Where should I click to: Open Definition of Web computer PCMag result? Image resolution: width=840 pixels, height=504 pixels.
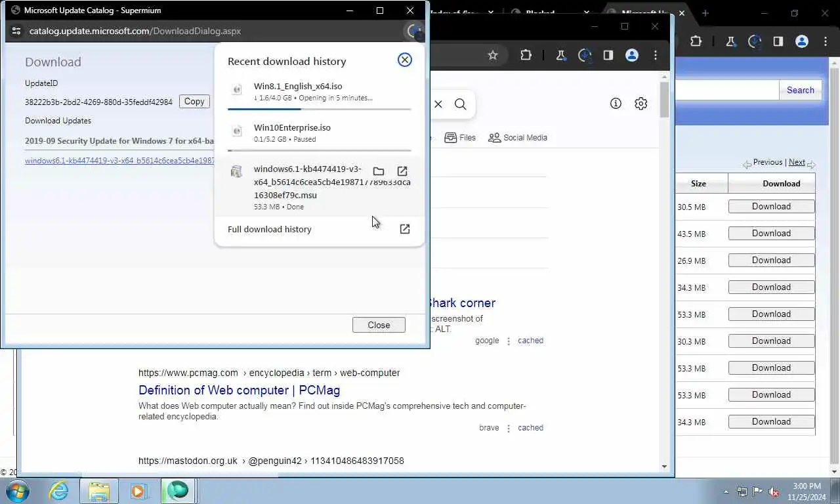click(239, 390)
